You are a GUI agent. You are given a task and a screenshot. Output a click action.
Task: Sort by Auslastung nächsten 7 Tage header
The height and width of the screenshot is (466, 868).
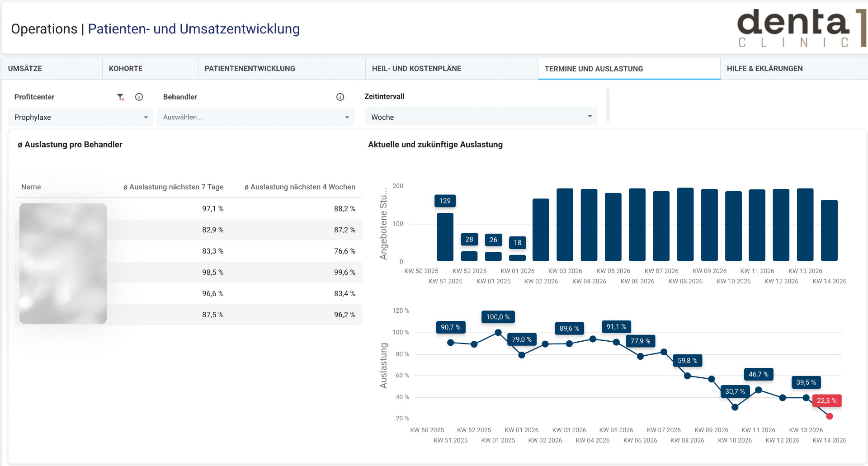(x=174, y=187)
